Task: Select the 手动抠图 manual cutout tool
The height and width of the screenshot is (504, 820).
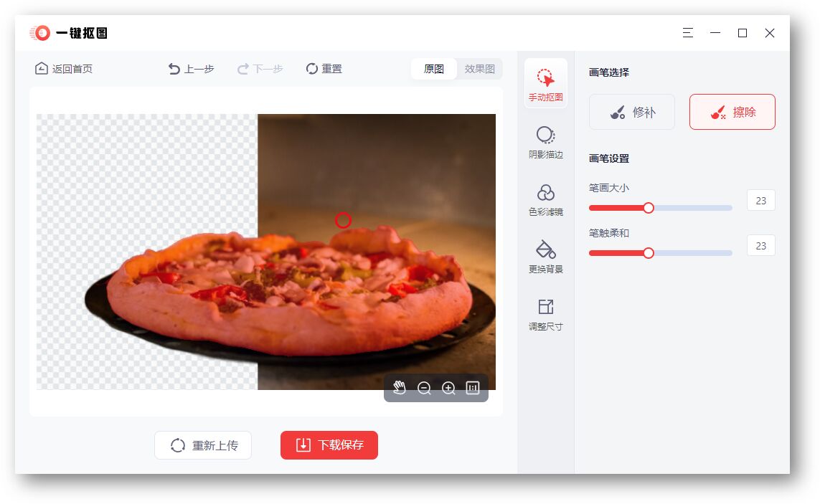Action: (x=545, y=84)
